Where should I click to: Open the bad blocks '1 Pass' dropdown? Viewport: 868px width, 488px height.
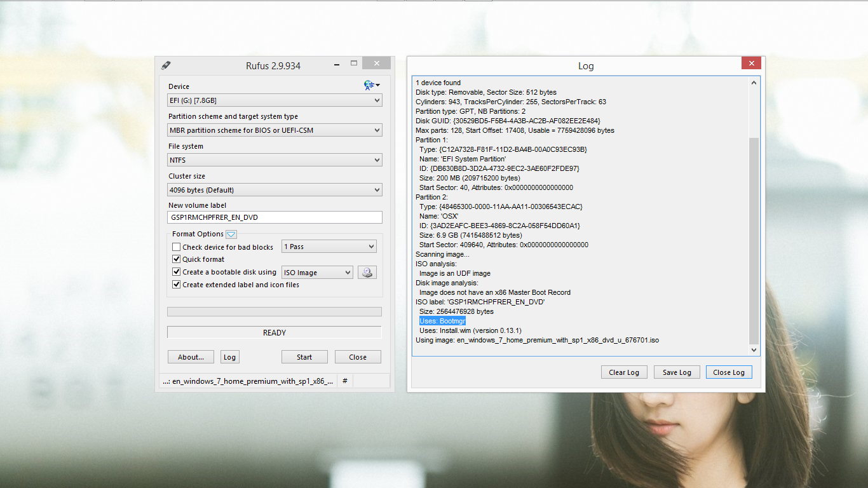click(x=329, y=247)
